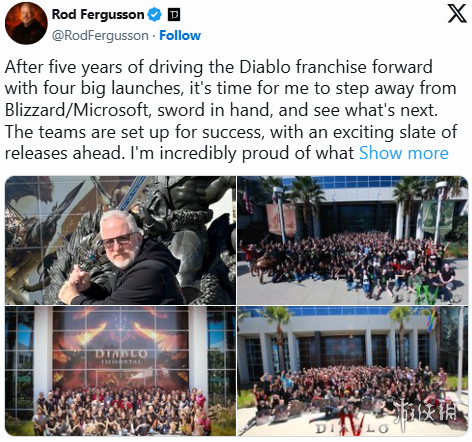Viewport: 472px width, 442px height.
Task: Click the American flag in the team photo
Action: pos(247,200)
